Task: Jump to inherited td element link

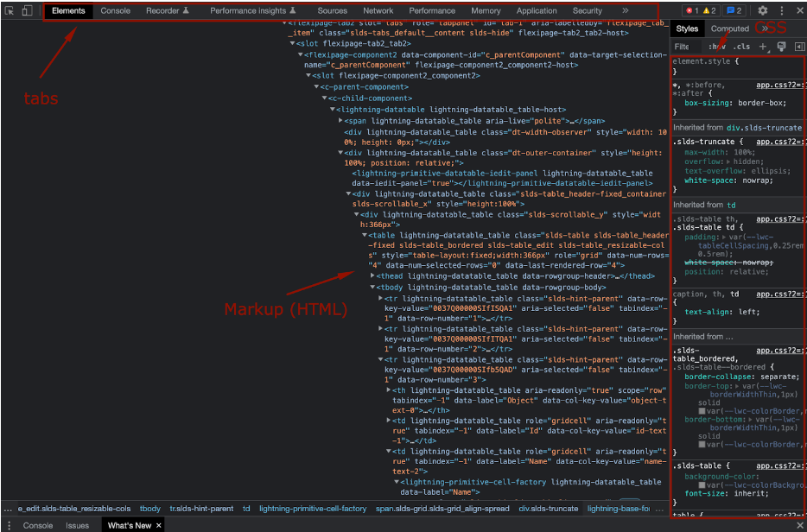Action: point(731,206)
